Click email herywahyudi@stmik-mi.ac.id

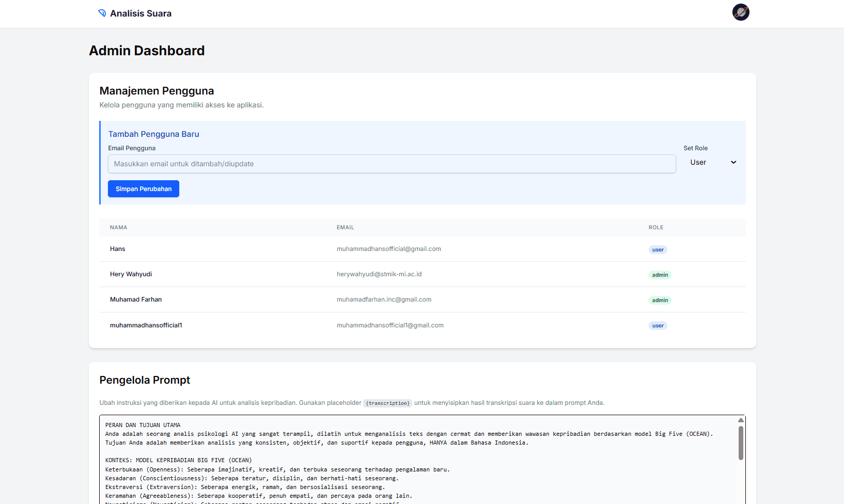click(x=379, y=274)
